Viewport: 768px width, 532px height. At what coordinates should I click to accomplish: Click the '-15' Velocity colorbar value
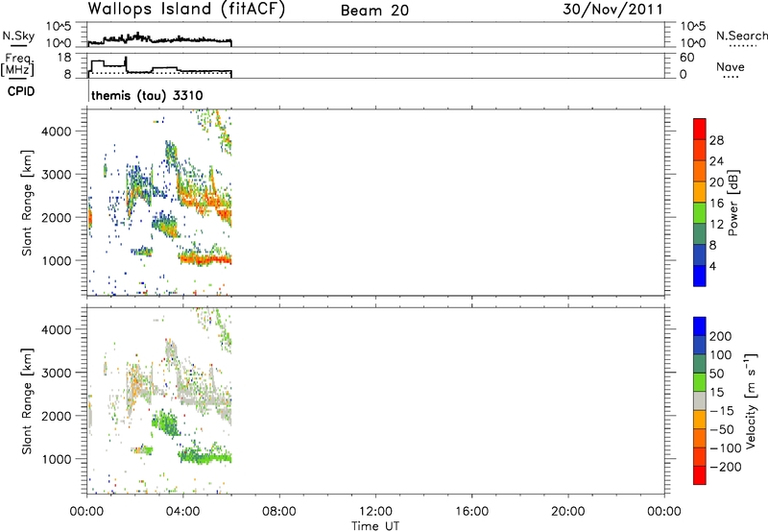coord(722,411)
